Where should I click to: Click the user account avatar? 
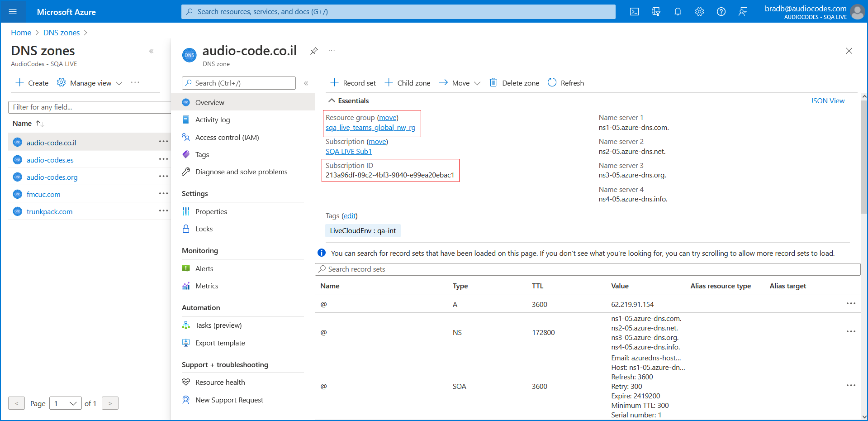(x=857, y=12)
